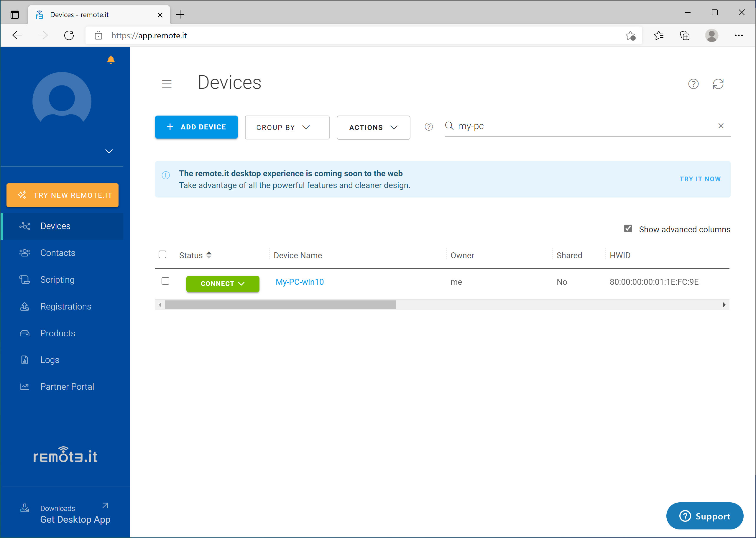
Task: Open the Actions dropdown
Action: [373, 128]
